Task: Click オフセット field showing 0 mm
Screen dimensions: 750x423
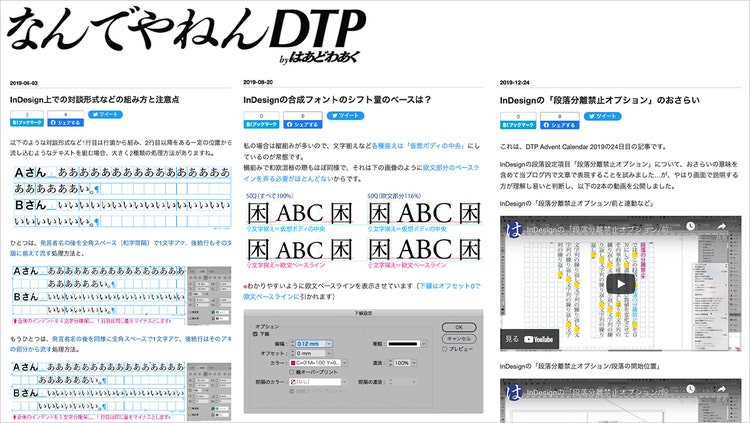Action: (309, 354)
